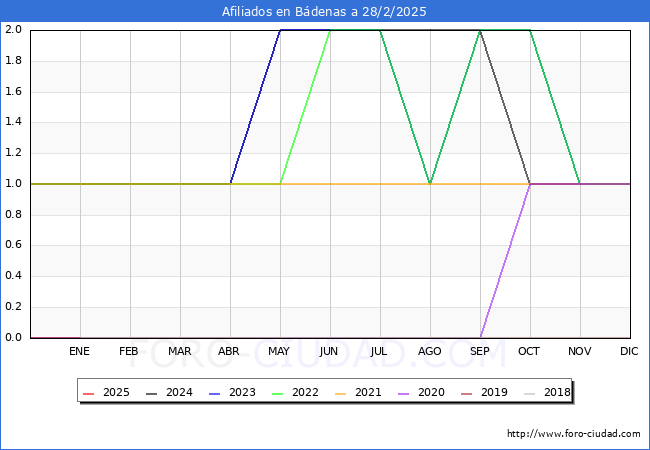Select the 2024 legend label
The height and width of the screenshot is (450, 650).
click(x=179, y=392)
